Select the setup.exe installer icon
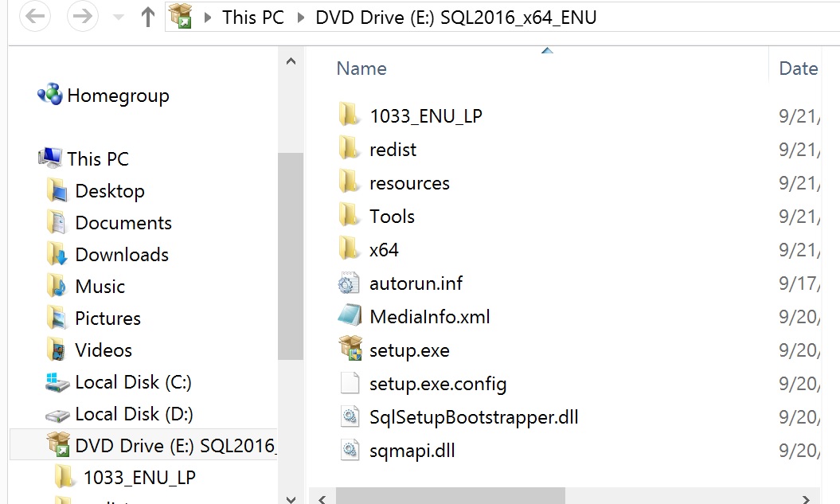Screen dimensions: 840x504 pyautogui.click(x=351, y=348)
